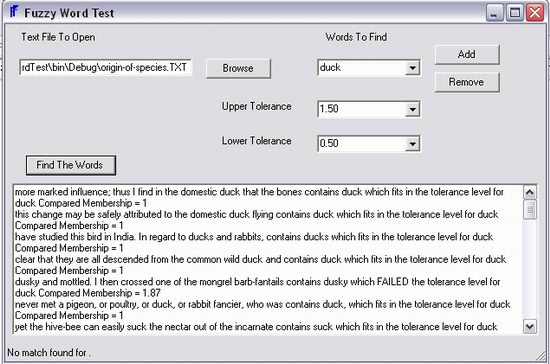The image size is (550, 364).
Task: Click inside the duck word combo field
Action: pos(362,68)
